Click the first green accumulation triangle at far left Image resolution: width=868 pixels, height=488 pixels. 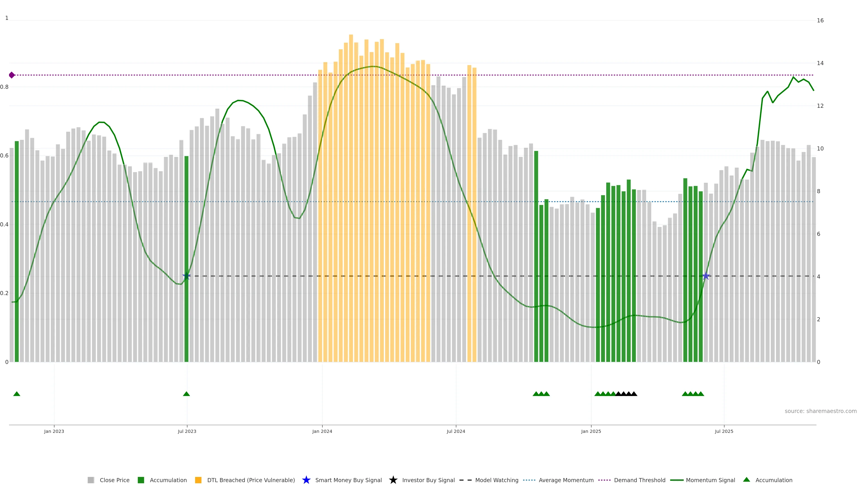[x=17, y=394]
